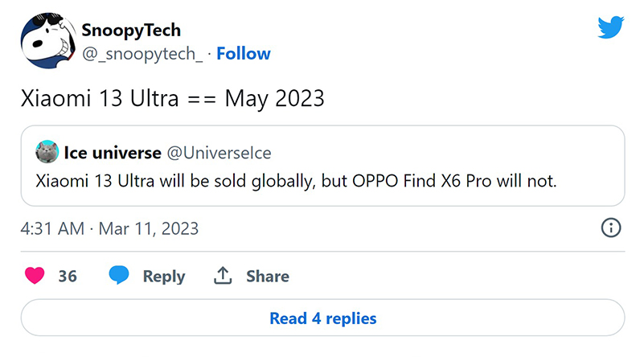
Task: Open the SnoopyTech display name
Action: click(x=131, y=30)
